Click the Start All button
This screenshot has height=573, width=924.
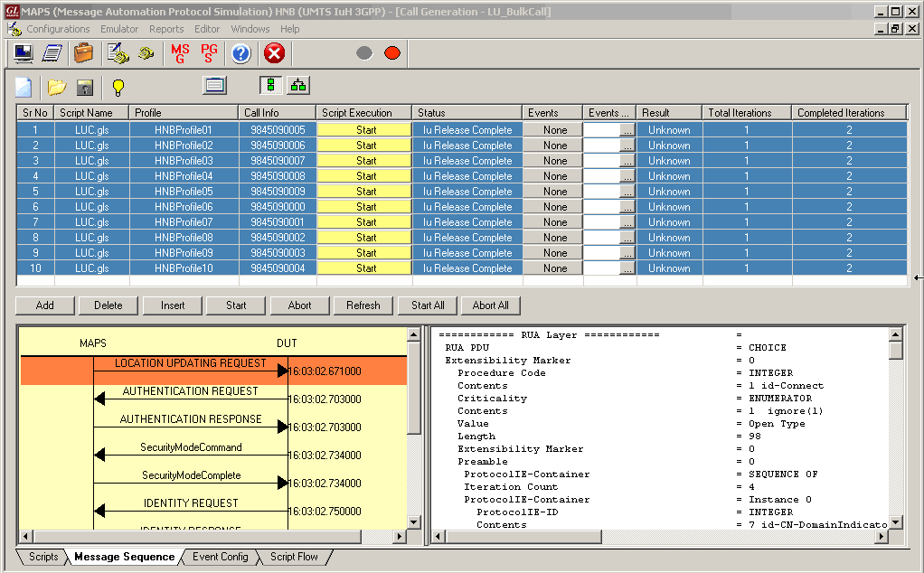coord(428,305)
